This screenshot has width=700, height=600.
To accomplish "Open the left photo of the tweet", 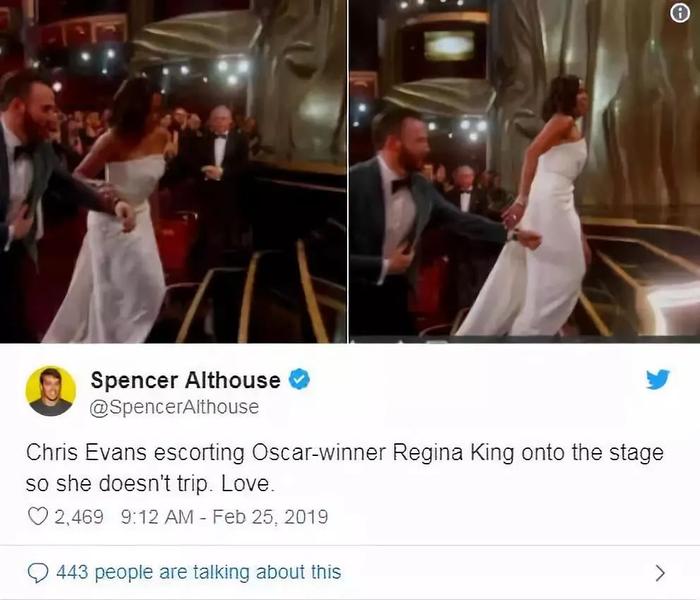I will [173, 171].
